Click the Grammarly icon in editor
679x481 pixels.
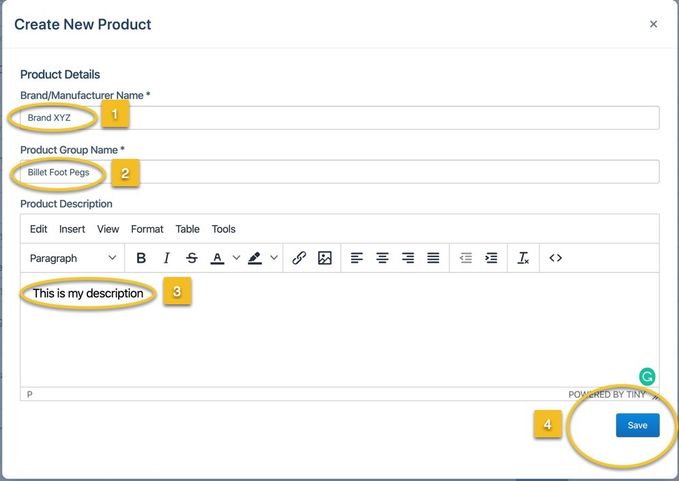click(647, 377)
